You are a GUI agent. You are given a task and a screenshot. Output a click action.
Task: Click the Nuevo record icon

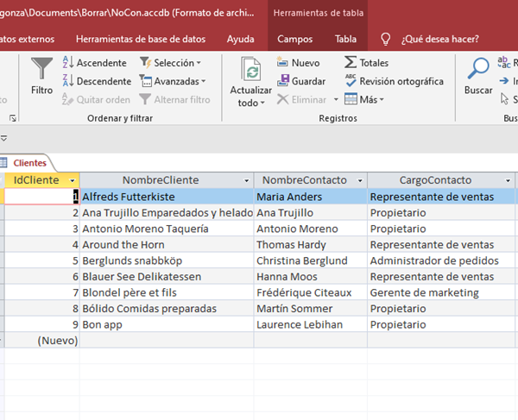tap(298, 63)
